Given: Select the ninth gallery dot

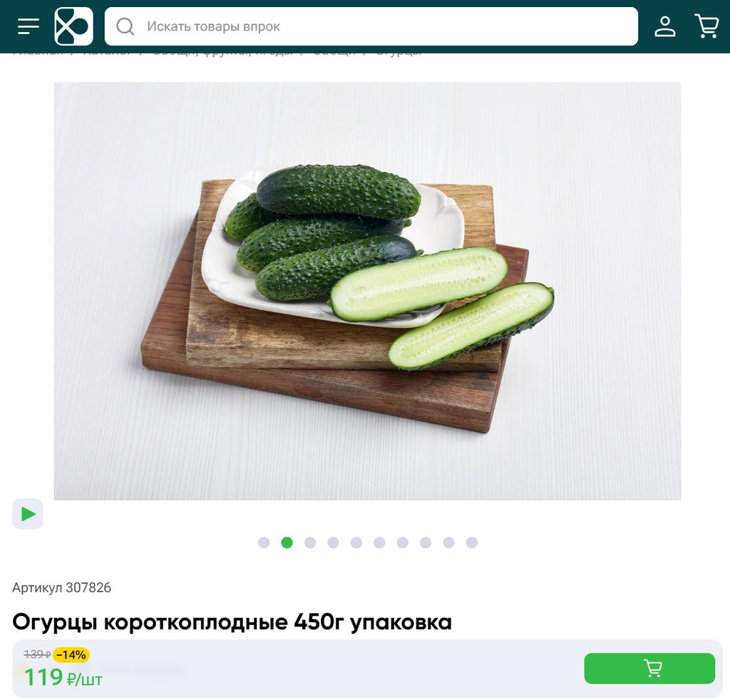Looking at the screenshot, I should click(449, 542).
